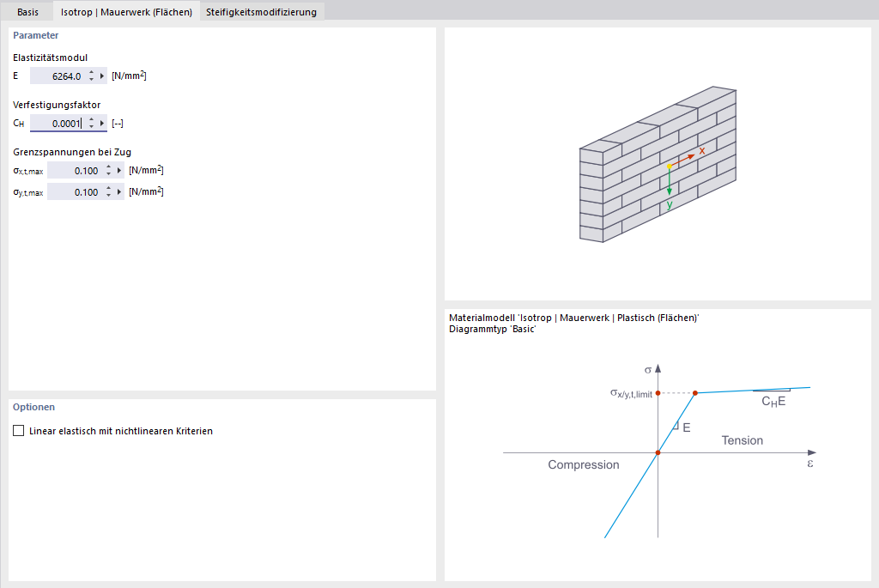Decrease the σx,t,max limit stress
The width and height of the screenshot is (879, 588).
coord(109,173)
